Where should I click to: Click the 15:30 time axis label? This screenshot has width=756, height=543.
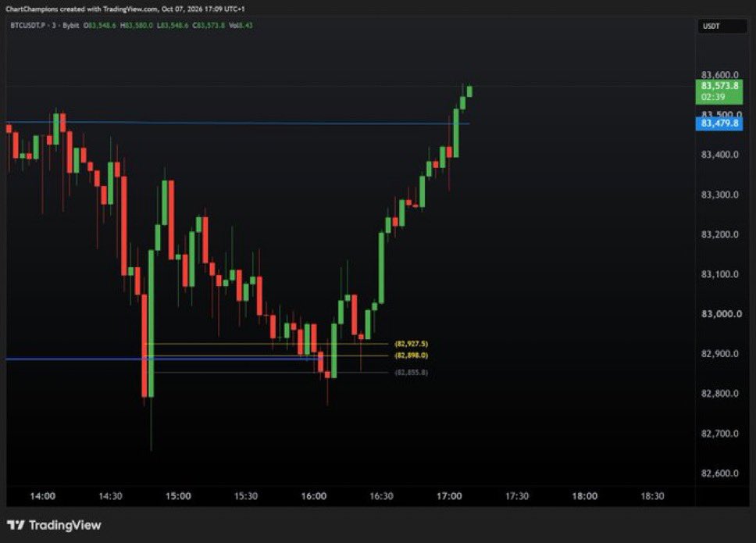246,496
